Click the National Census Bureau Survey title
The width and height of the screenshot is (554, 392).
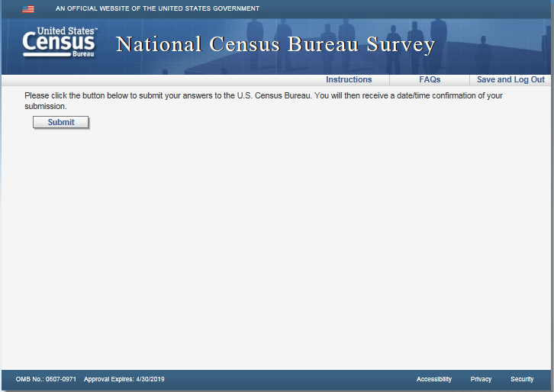pyautogui.click(x=275, y=44)
